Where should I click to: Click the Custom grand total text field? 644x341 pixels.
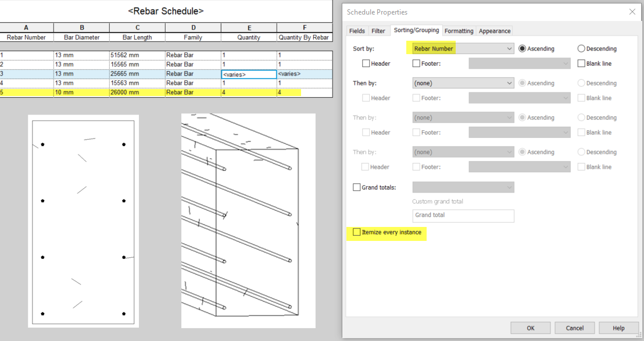tap(463, 216)
